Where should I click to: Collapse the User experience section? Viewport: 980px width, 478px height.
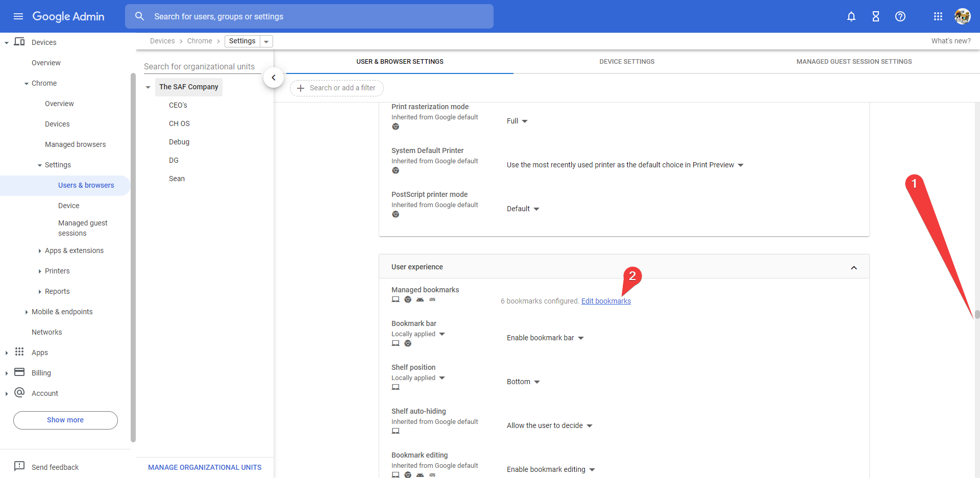pyautogui.click(x=854, y=267)
